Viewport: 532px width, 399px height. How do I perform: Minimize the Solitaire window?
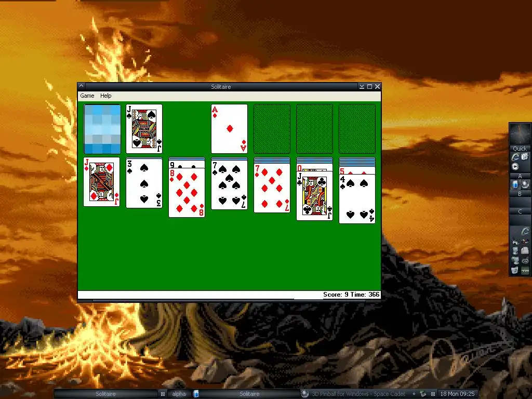[362, 87]
